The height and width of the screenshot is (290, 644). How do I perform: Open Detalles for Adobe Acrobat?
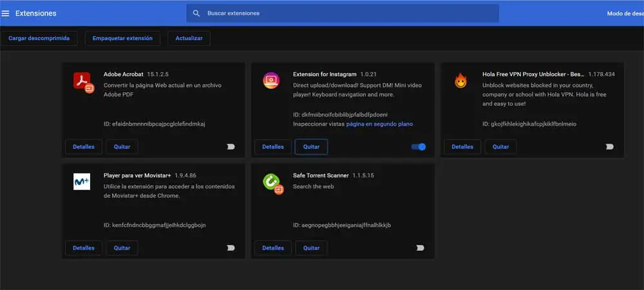(x=84, y=147)
